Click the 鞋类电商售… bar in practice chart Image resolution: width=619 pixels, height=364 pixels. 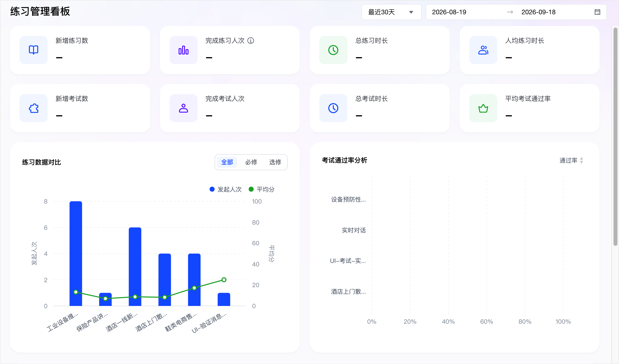click(x=194, y=280)
